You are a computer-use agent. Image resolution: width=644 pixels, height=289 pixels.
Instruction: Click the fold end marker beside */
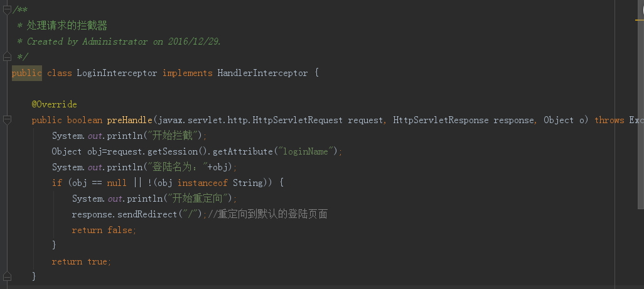[6, 57]
